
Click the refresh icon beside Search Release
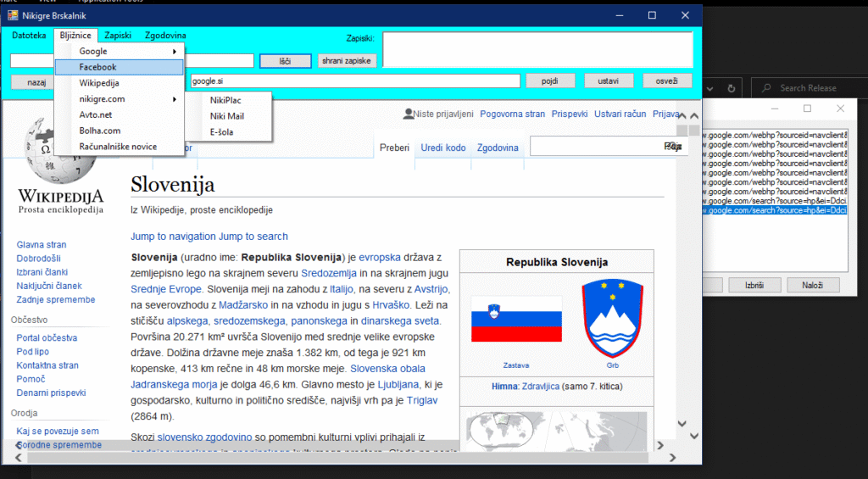coord(732,88)
